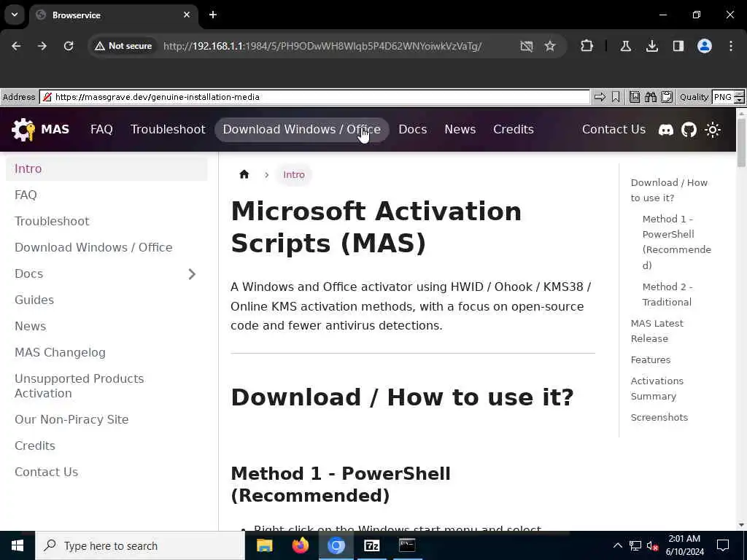This screenshot has width=747, height=560.
Task: Toggle Chrome side panel icon
Action: pos(678,46)
